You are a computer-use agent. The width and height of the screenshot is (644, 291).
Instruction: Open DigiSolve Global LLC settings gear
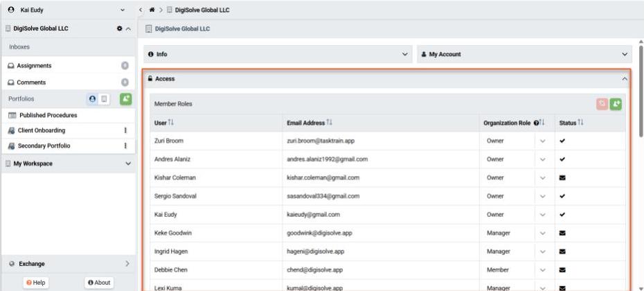pos(118,28)
